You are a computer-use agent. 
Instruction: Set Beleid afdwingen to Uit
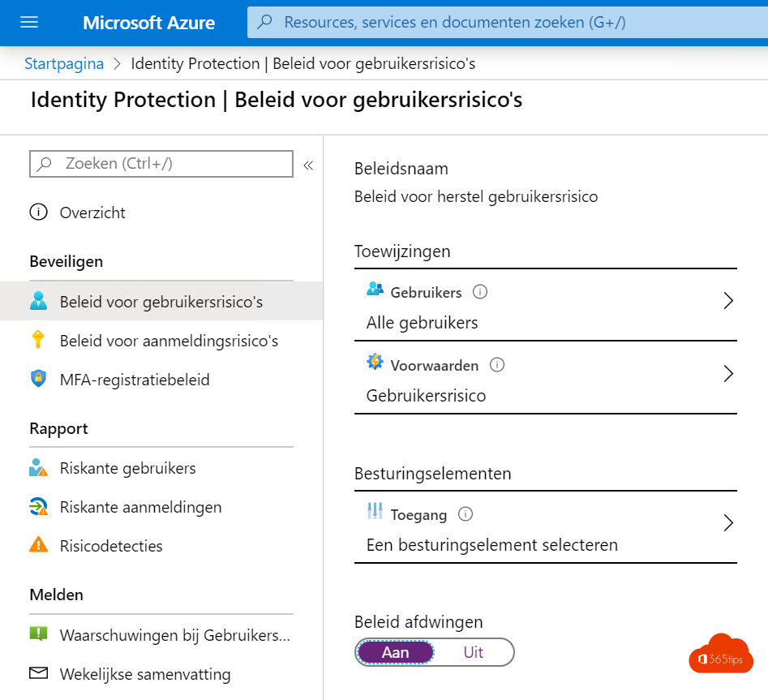pos(474,652)
